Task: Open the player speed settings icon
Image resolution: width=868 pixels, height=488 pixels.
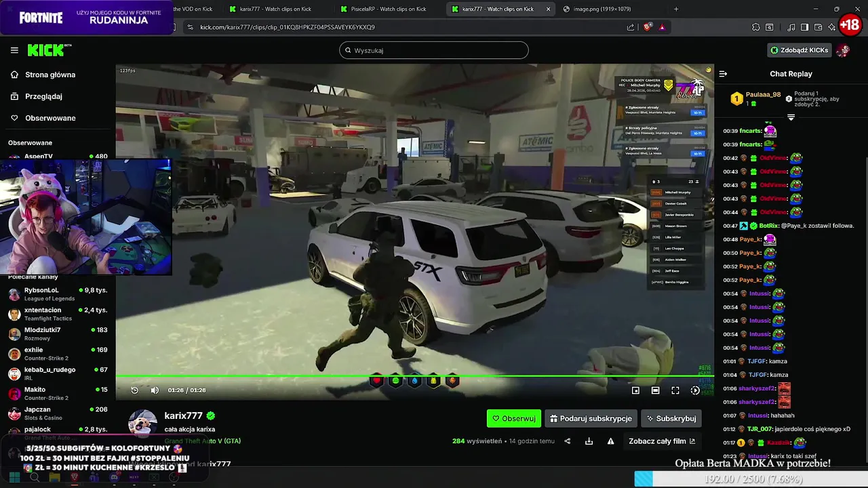Action: click(x=695, y=390)
